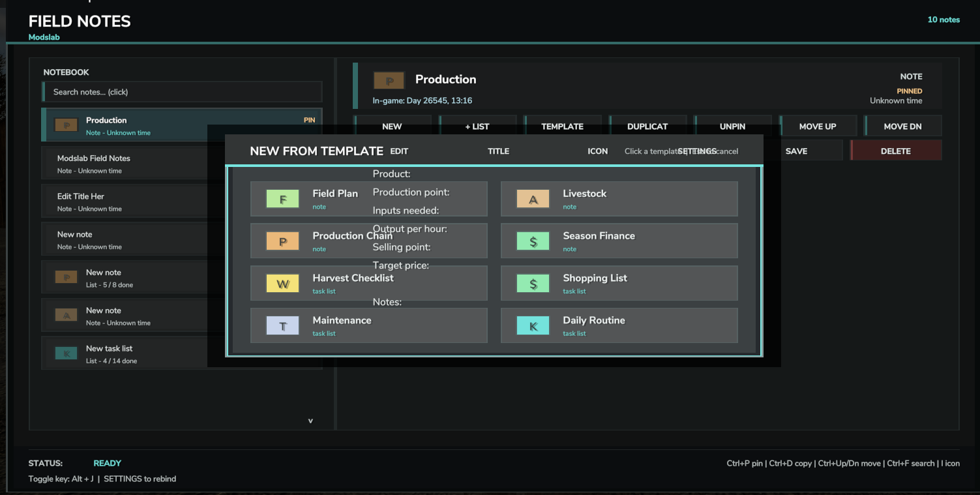Click the ICON button
This screenshot has height=495, width=980.
pos(597,151)
